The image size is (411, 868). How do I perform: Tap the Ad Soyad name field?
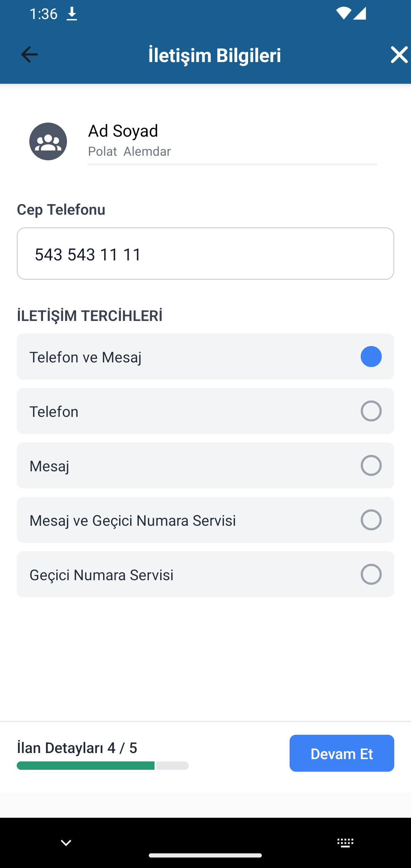coord(232,151)
